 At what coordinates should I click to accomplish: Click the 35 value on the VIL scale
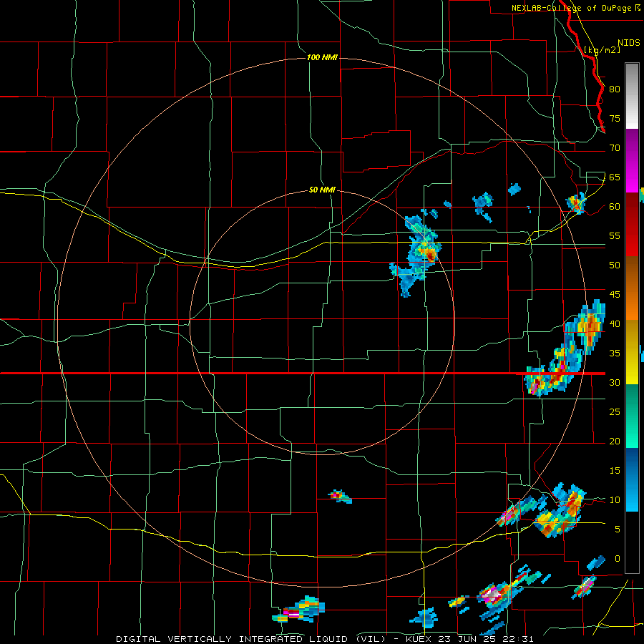(x=615, y=353)
